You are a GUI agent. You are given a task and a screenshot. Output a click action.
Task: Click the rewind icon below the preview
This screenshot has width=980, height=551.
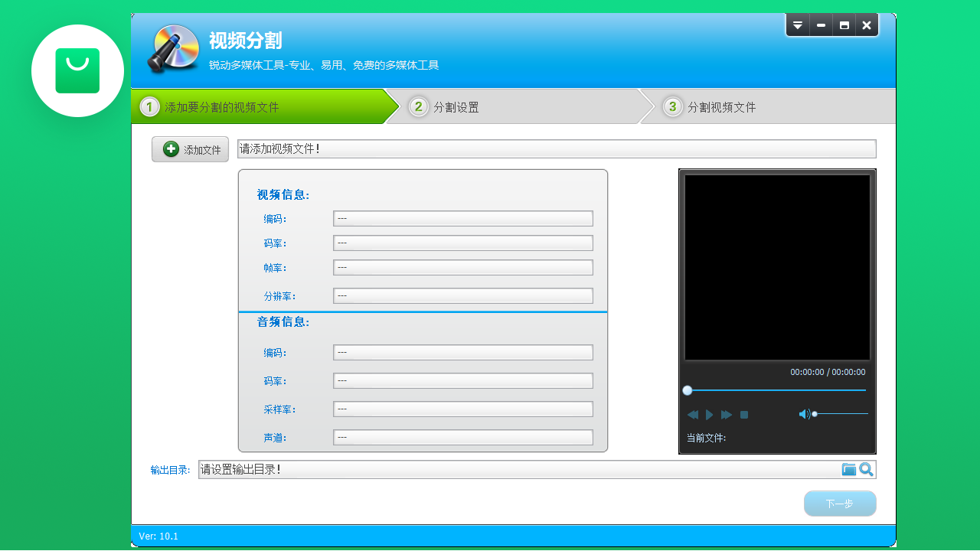692,414
